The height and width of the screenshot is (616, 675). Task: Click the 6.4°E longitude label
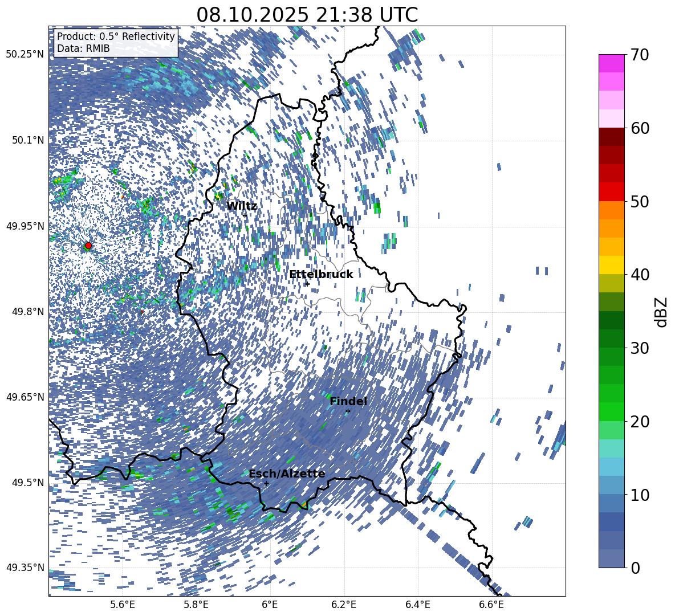pyautogui.click(x=418, y=605)
